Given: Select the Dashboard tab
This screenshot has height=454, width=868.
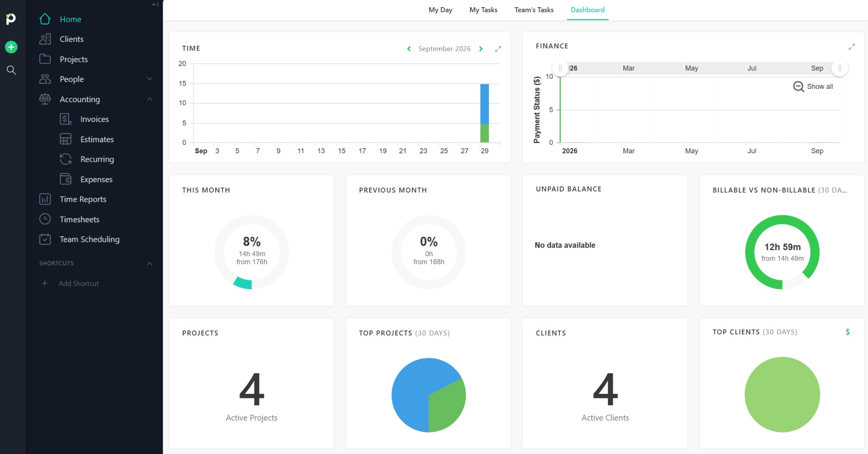Looking at the screenshot, I should (587, 10).
